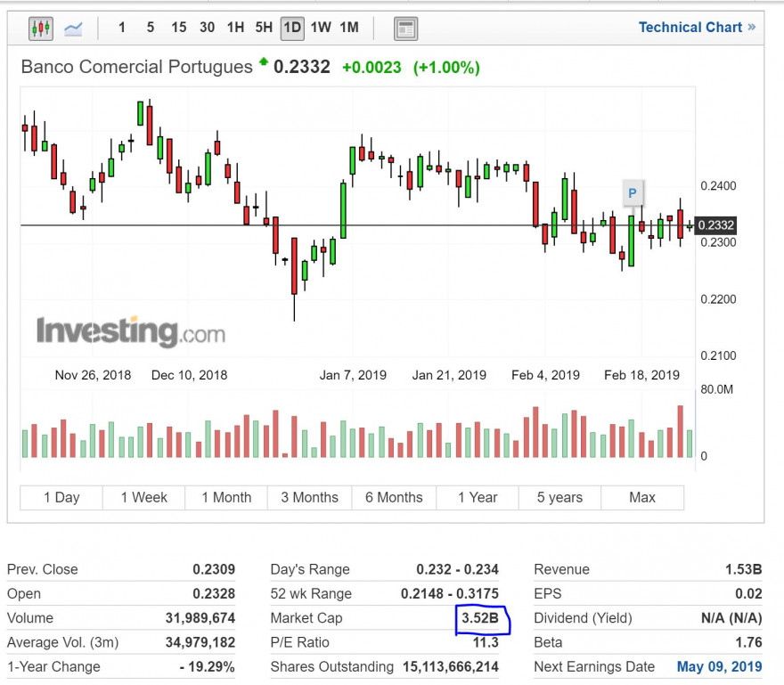Show the 5 years range
This screenshot has height=685, width=784.
pyautogui.click(x=560, y=498)
